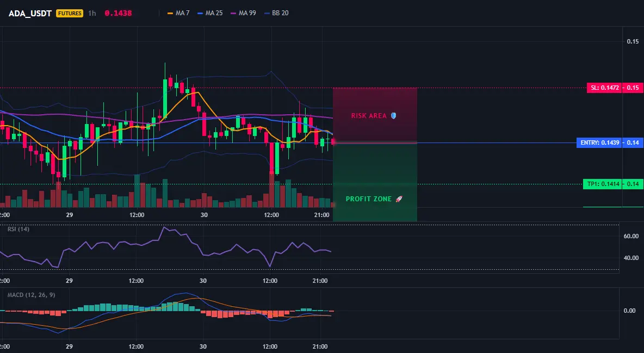The image size is (644, 353).
Task: Click the MA 25 legend entry
Action: [x=210, y=13]
